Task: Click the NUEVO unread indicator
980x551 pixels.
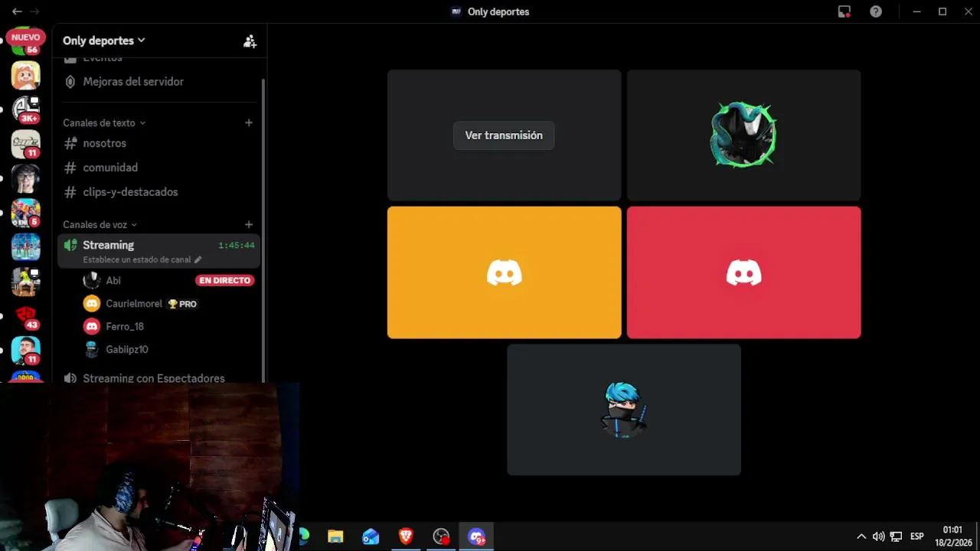Action: [x=25, y=37]
